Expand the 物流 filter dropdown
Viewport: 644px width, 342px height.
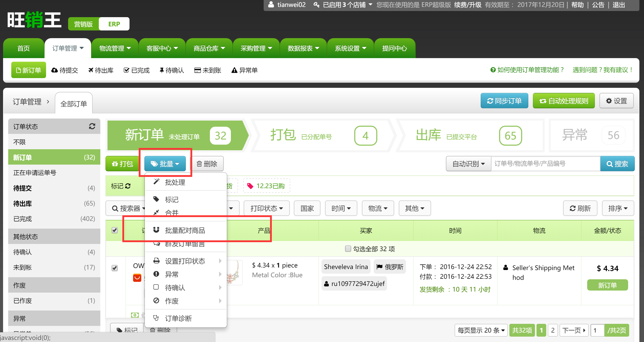click(x=378, y=208)
